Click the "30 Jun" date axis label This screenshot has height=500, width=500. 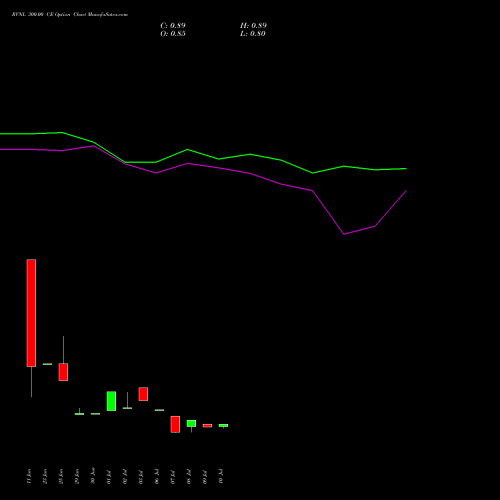pos(93,476)
